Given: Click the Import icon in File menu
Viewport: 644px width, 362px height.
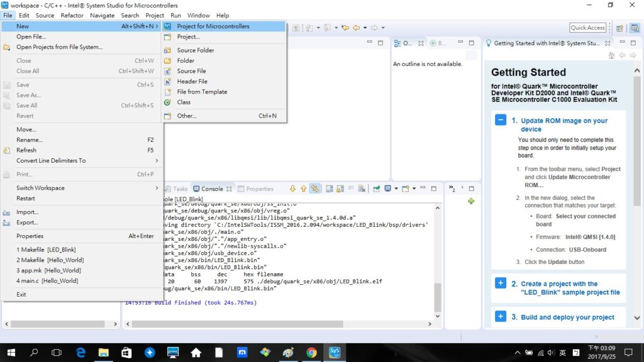Looking at the screenshot, I should 6,212.
